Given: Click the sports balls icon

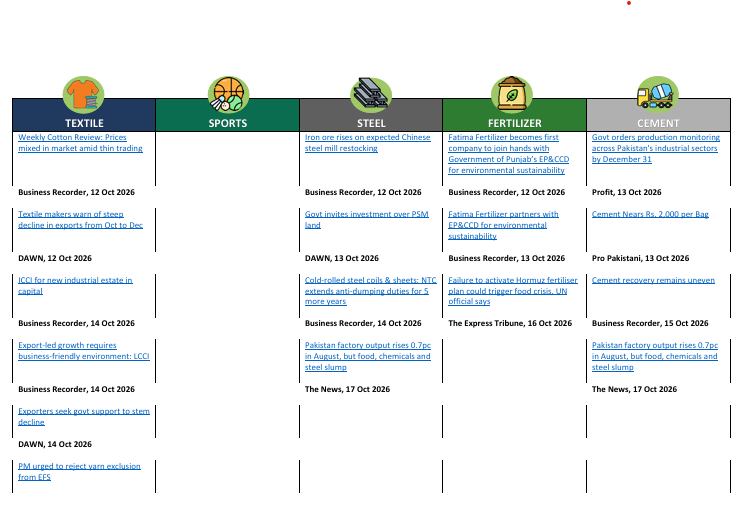Looking at the screenshot, I should click(x=228, y=94).
